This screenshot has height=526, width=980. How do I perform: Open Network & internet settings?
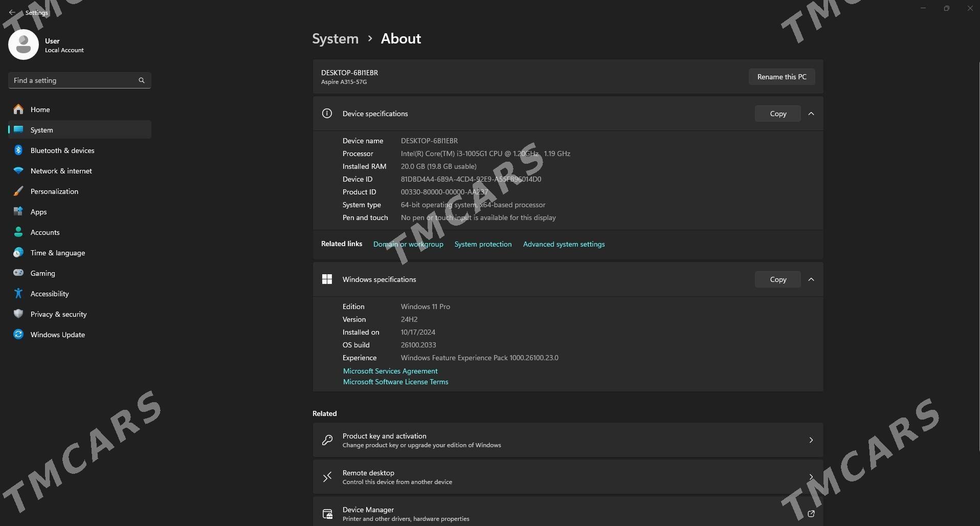pos(80,171)
